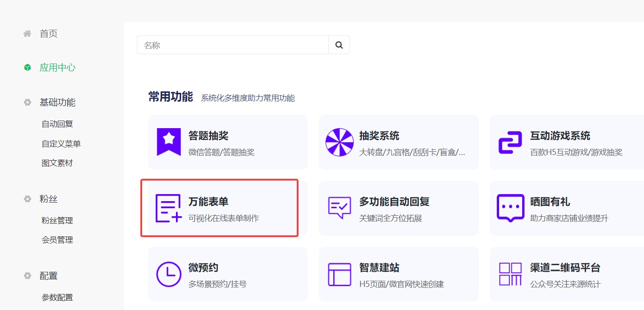
Task: Select the 晒图有礼 speech bubble icon
Action: coord(510,208)
